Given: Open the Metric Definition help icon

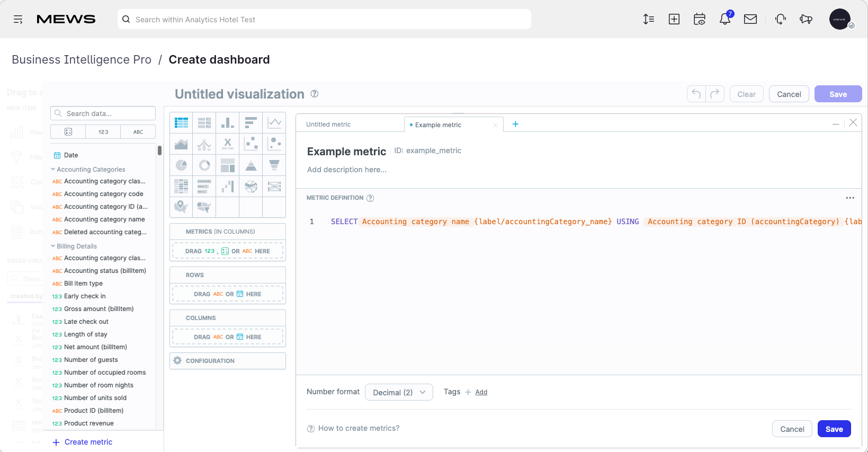Looking at the screenshot, I should [370, 198].
